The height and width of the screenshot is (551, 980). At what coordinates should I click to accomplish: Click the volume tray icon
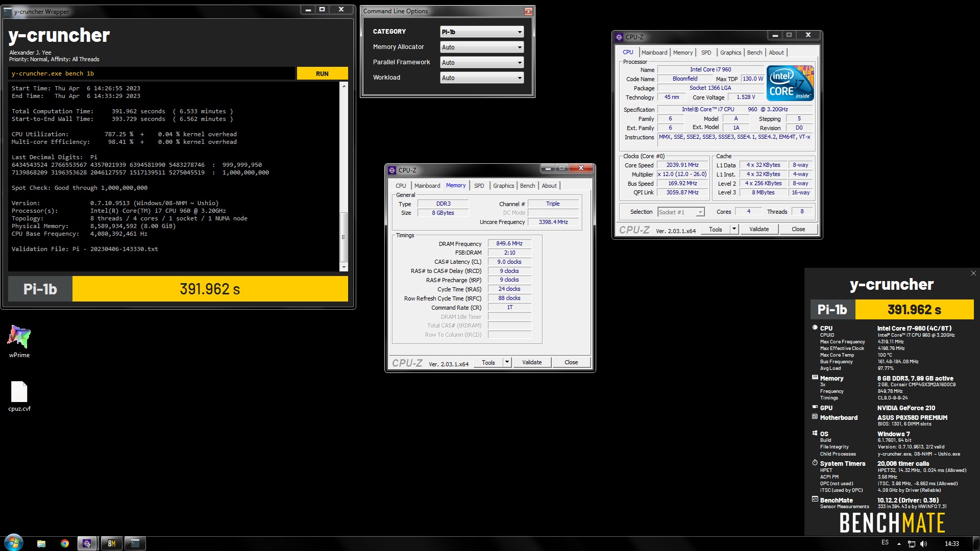coord(923,544)
